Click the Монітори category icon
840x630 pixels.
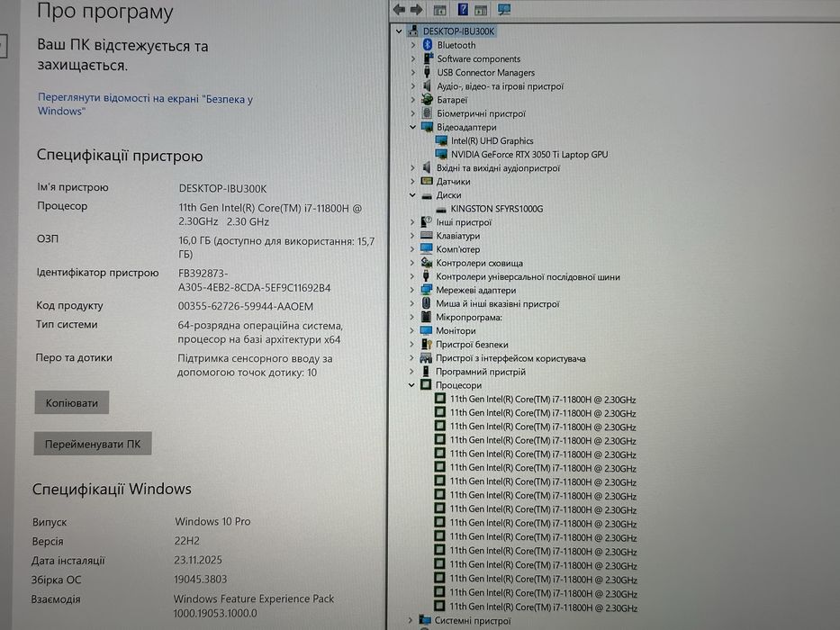click(x=426, y=330)
